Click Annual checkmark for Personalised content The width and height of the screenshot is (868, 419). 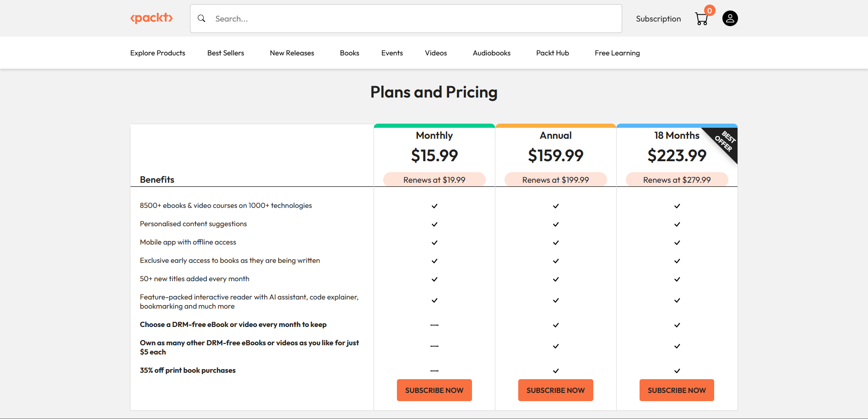coord(556,224)
